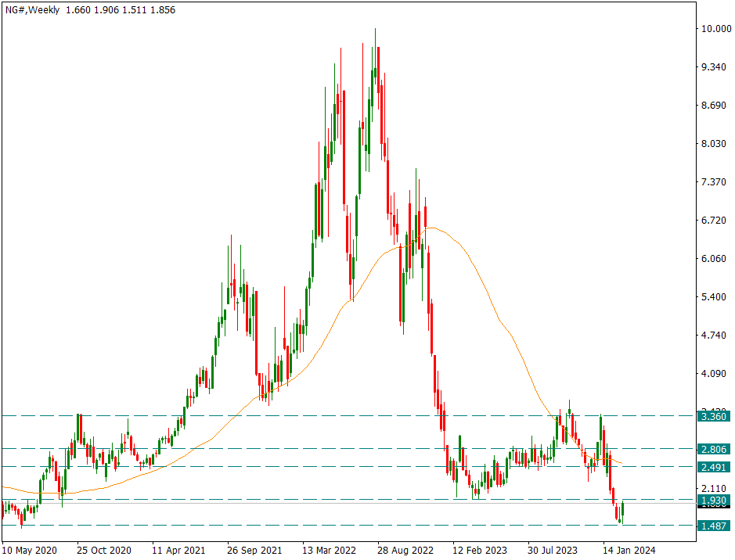Screen dimensions: 735x560
Task: Click the NG#,Weekly chart symbol title
Action: (x=32, y=10)
